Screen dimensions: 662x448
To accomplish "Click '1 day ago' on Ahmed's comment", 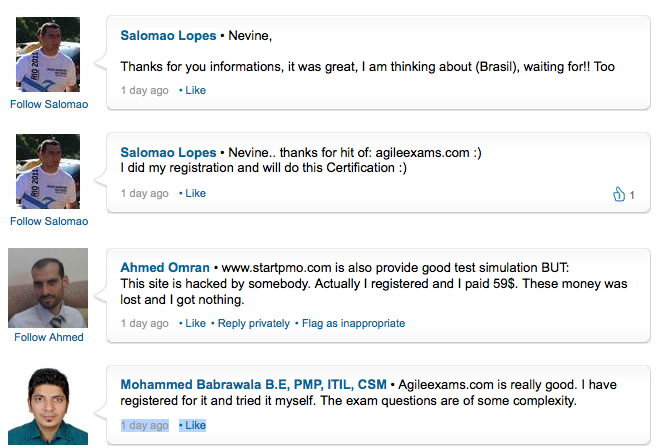I will [x=145, y=323].
